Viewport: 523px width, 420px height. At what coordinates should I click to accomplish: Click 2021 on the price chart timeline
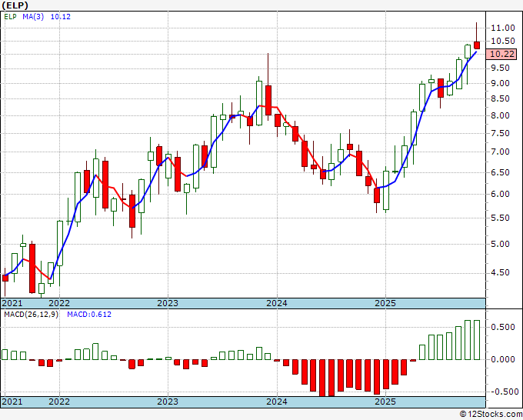coord(12,303)
